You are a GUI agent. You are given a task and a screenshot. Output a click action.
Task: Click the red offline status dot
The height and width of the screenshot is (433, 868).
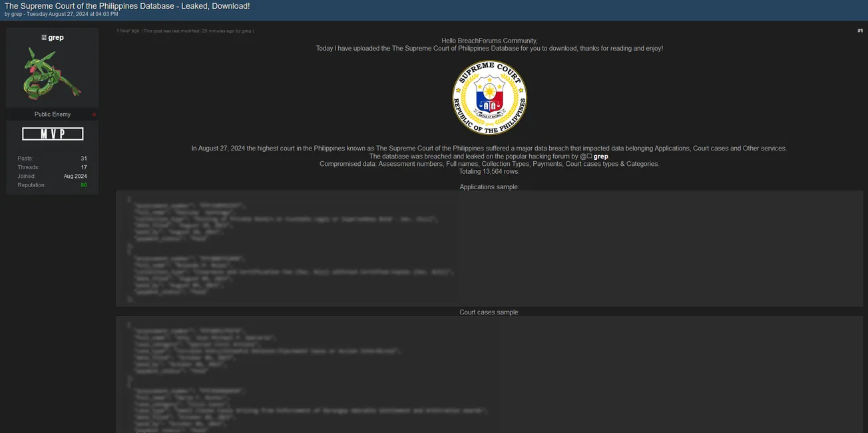point(94,115)
